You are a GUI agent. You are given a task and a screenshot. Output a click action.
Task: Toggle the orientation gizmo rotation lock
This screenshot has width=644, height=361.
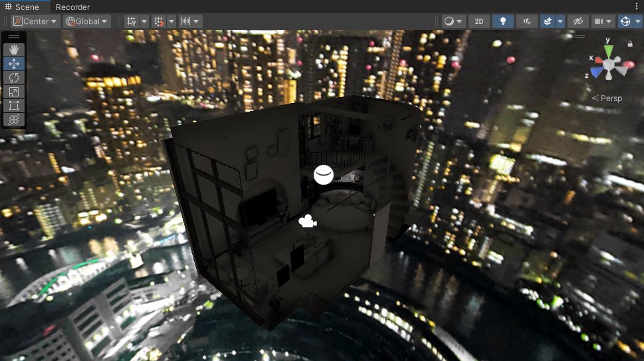pos(630,43)
